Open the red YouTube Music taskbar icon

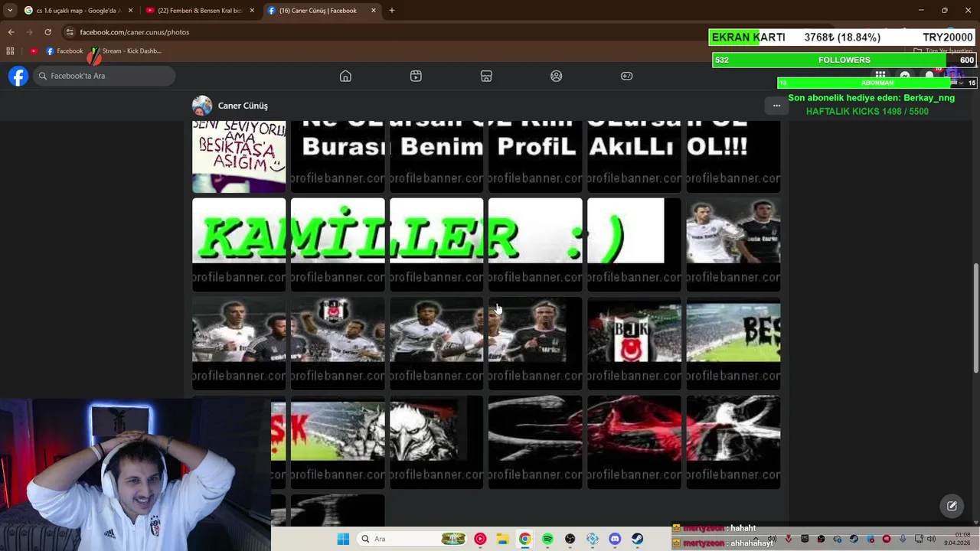coord(480,539)
